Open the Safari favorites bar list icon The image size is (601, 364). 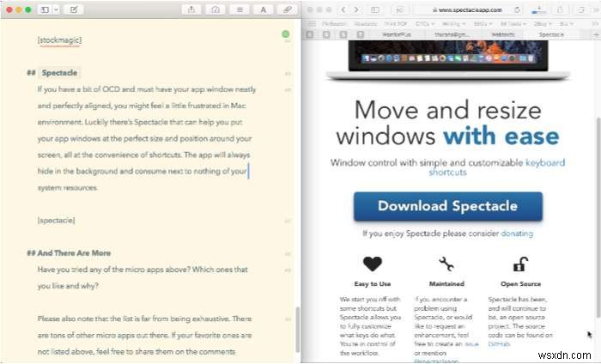click(x=312, y=24)
